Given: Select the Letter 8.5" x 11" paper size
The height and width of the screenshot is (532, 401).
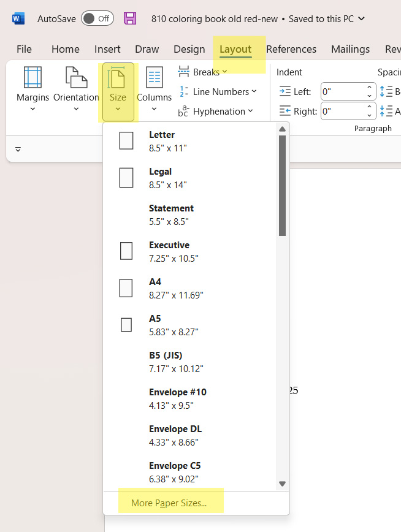Looking at the screenshot, I should click(162, 141).
